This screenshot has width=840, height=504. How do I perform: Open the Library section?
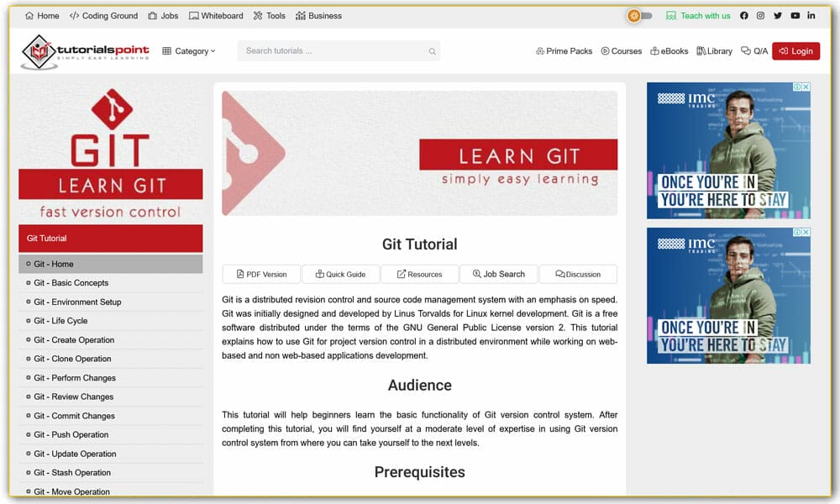(x=713, y=51)
